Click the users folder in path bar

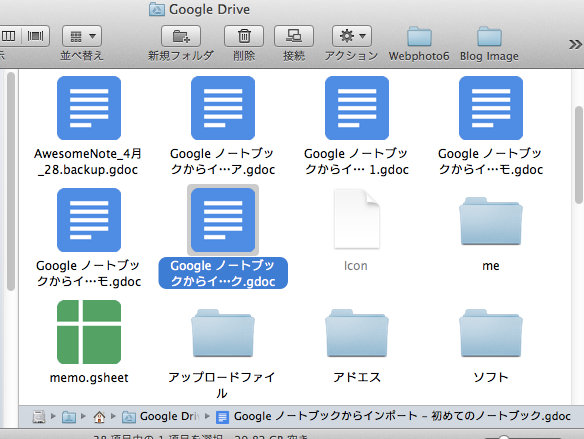click(69, 417)
